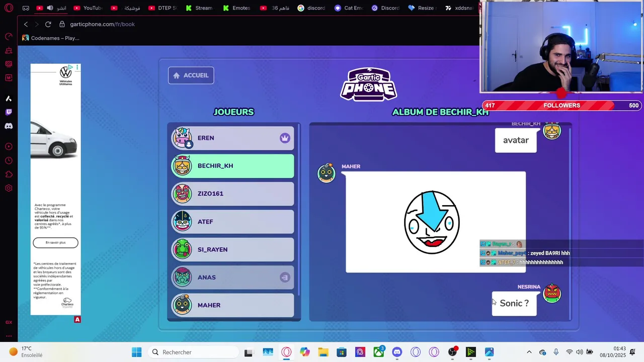This screenshot has height=362, width=644.
Task: Switch to the Stream tab
Action: coord(200,8)
